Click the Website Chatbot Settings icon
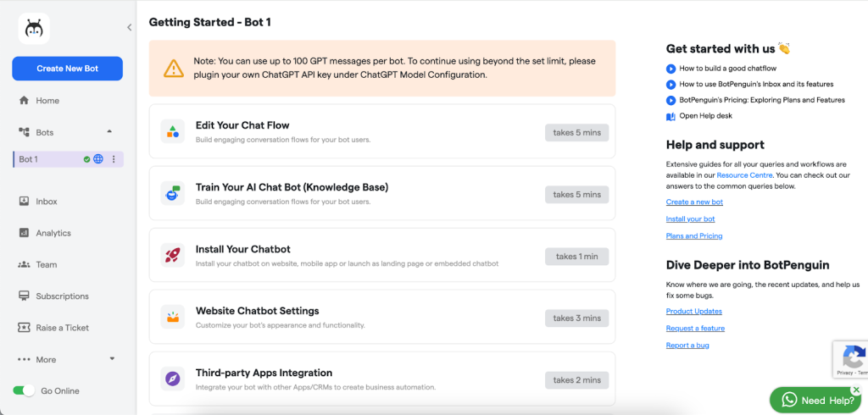 coord(173,318)
